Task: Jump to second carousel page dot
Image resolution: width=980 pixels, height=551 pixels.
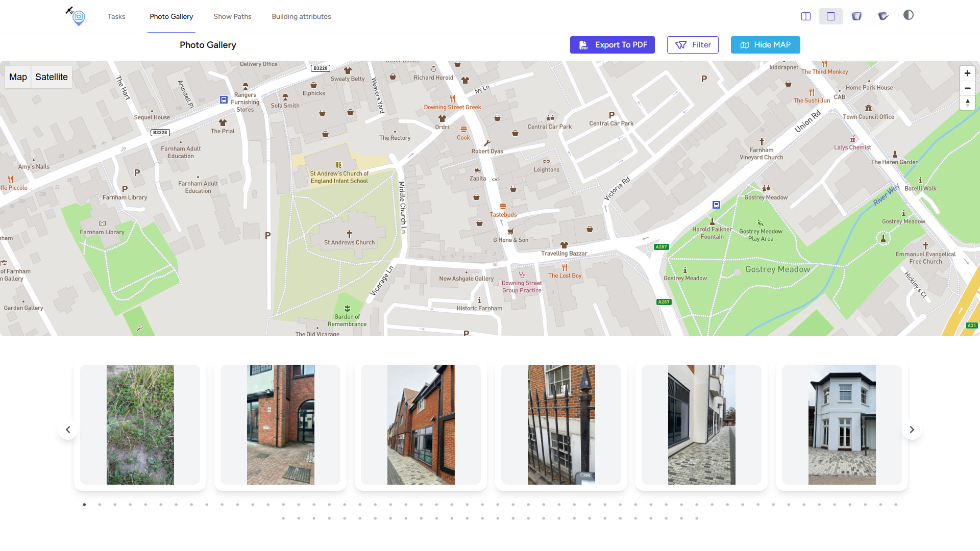Action: click(x=100, y=505)
